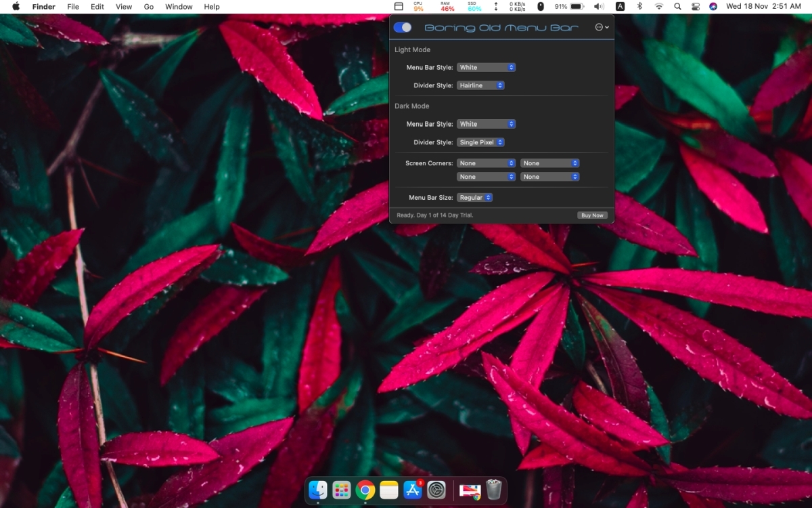Screen dimensions: 812x508
Task: Open the options ellipsis button in the window header
Action: pos(601,27)
